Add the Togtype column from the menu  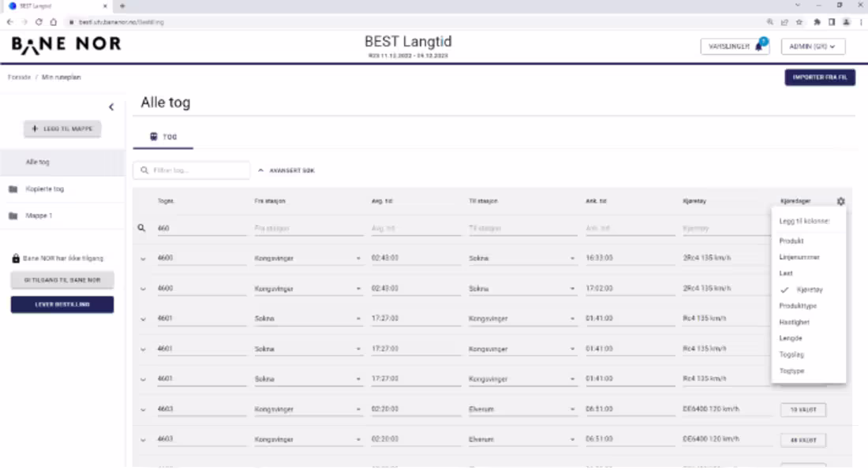coord(809,371)
